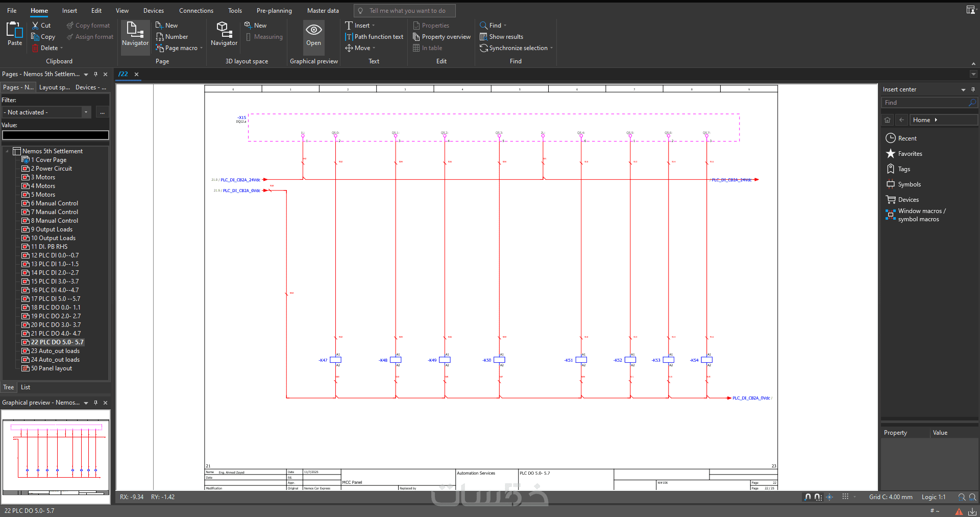Screen dimensions: 980x517
Task: Switch to the Master data ribbon tab
Action: (323, 10)
